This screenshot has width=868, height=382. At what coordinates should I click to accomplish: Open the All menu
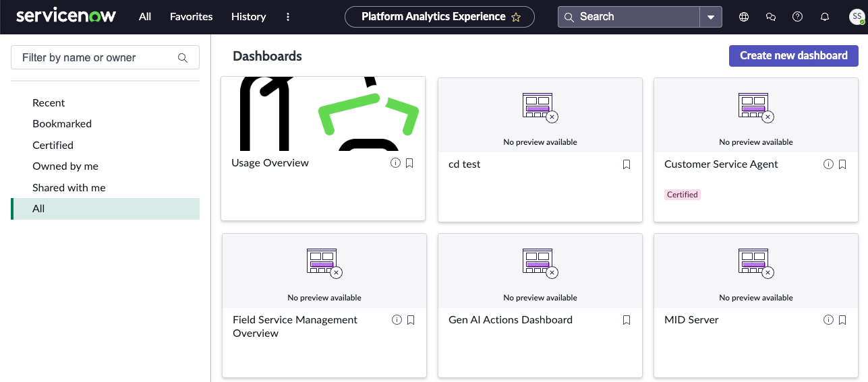coord(145,17)
